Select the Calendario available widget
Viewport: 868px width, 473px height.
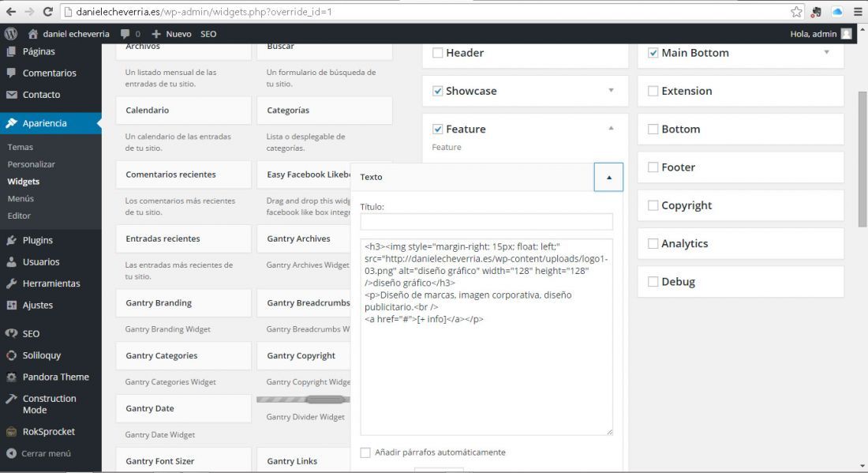click(x=183, y=111)
